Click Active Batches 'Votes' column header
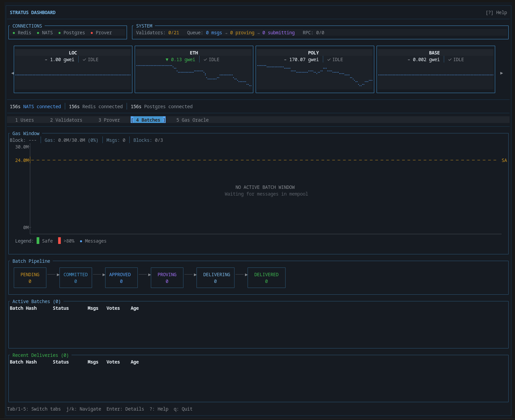 click(x=113, y=308)
